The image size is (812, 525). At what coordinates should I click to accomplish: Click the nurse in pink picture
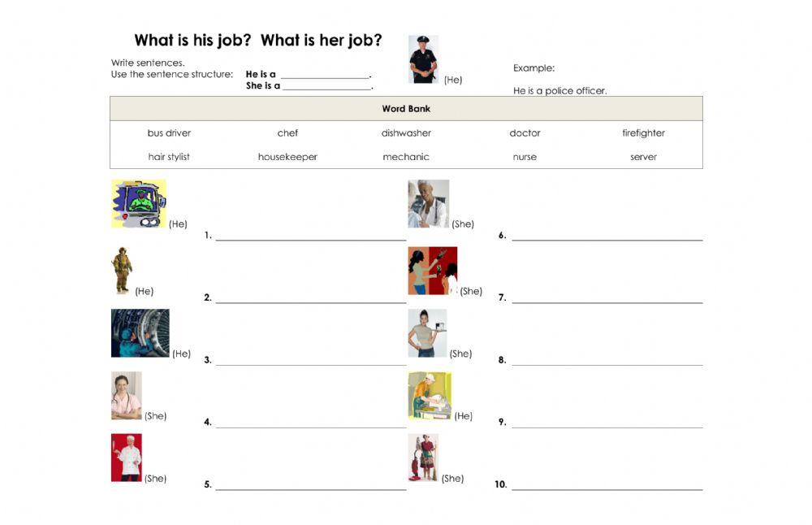click(x=127, y=396)
